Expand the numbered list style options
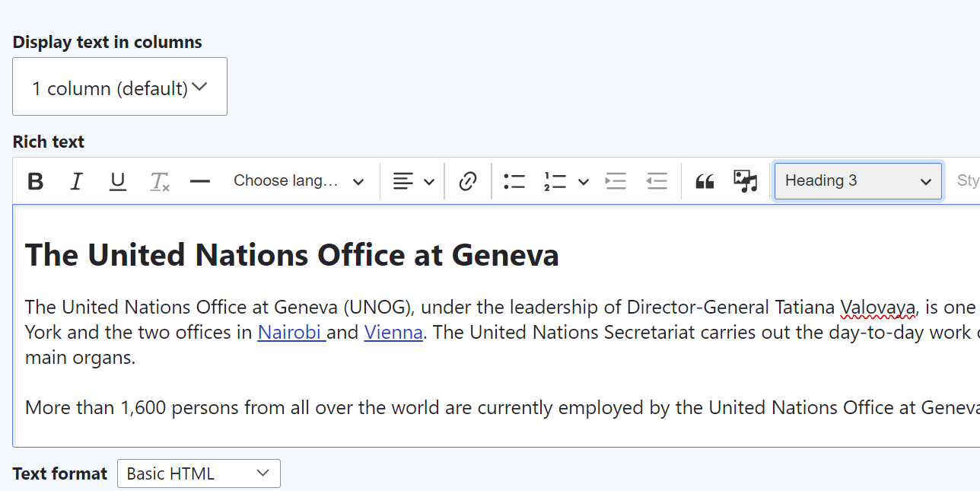The image size is (980, 491). (x=583, y=180)
